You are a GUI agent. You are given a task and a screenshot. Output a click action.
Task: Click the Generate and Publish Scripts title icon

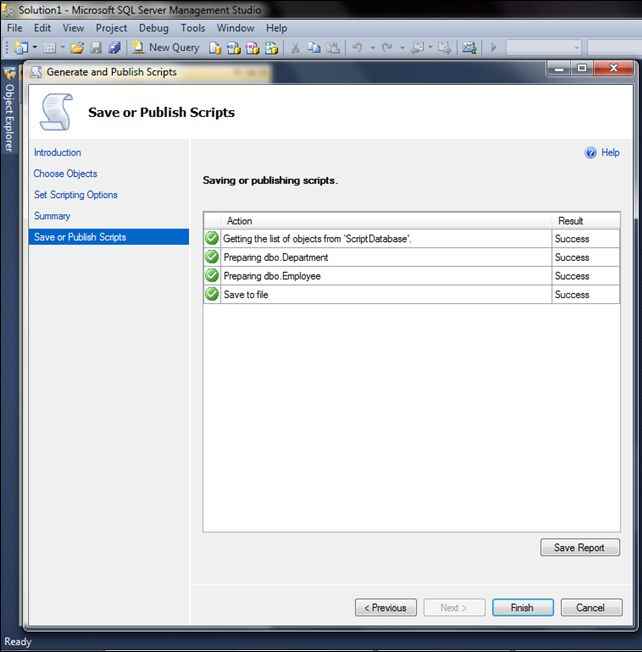pos(37,72)
